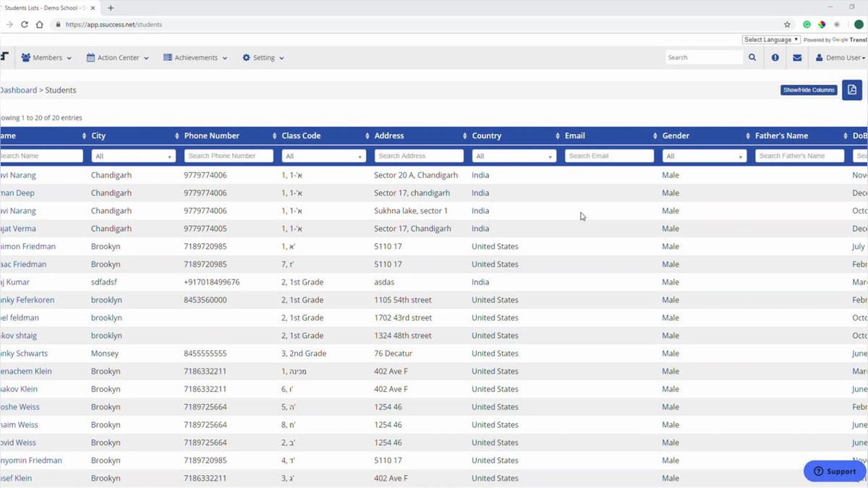Sort by the Address column arrows
This screenshot has height=488, width=868.
pos(464,135)
